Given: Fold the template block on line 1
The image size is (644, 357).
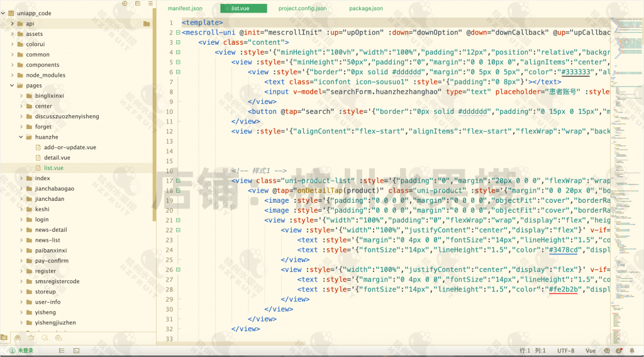Looking at the screenshot, I should (178, 22).
